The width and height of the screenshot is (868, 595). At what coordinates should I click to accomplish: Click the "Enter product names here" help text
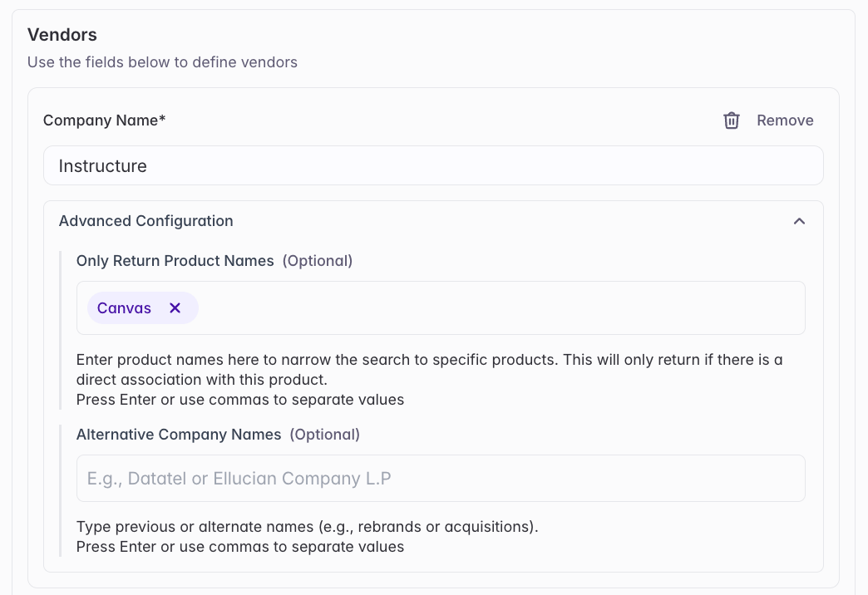pos(429,370)
